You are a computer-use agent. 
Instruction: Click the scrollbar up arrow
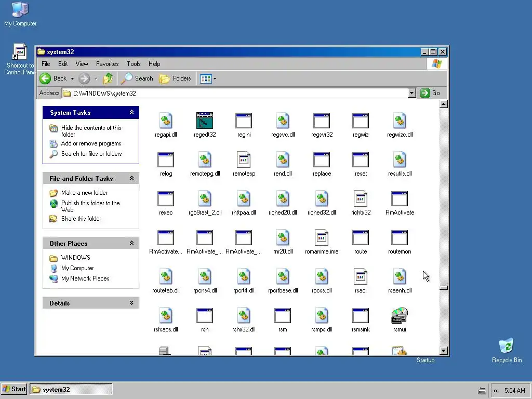click(x=444, y=104)
